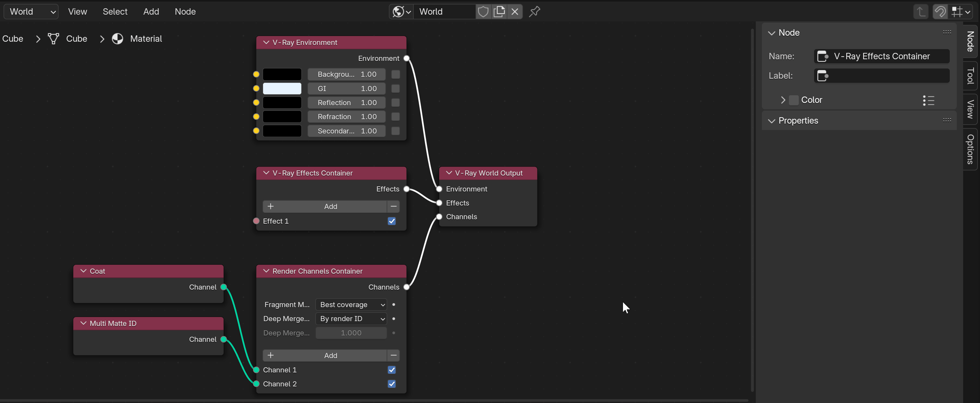Click the Cube mesh icon in breadcrumb
This screenshot has width=980, height=403.
[x=54, y=39]
